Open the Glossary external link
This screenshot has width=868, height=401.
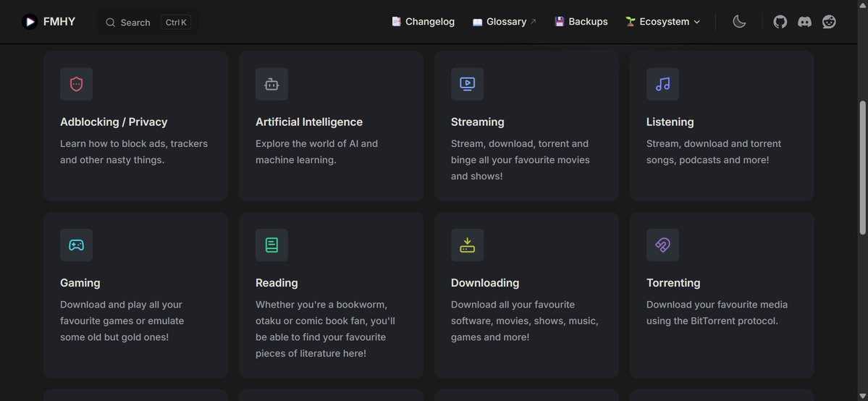tap(505, 22)
